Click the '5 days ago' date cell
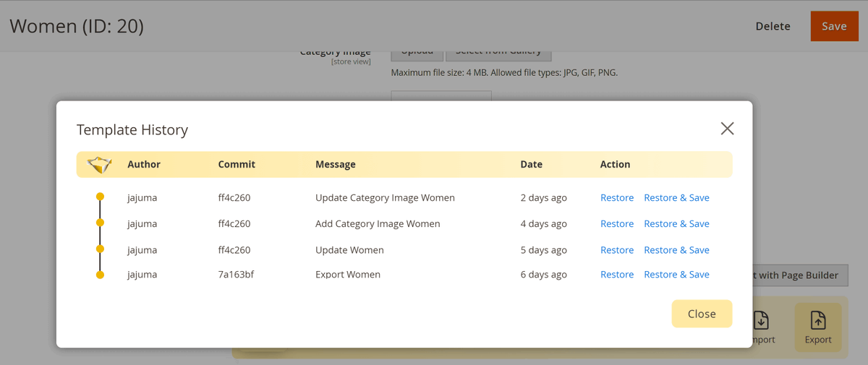The width and height of the screenshot is (868, 365). [544, 250]
